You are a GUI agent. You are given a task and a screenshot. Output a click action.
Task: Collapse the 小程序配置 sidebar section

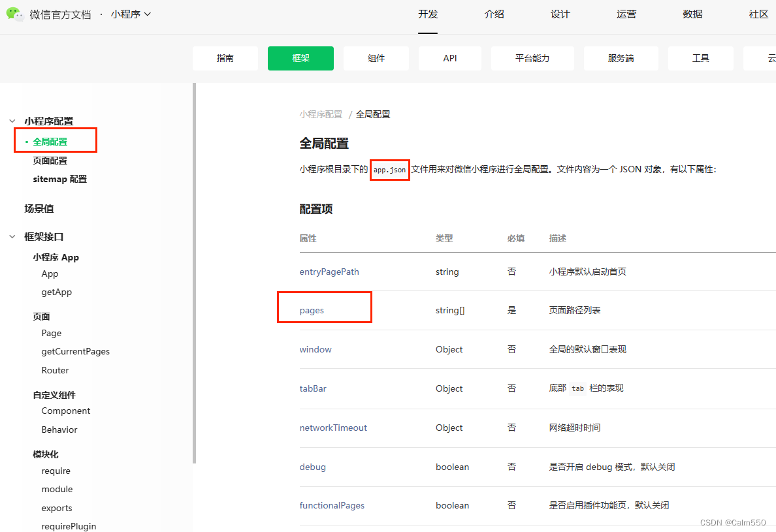pyautogui.click(x=12, y=121)
